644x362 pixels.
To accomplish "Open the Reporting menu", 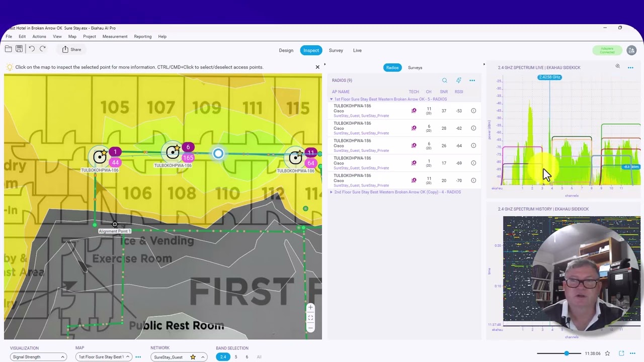I will click(x=143, y=36).
